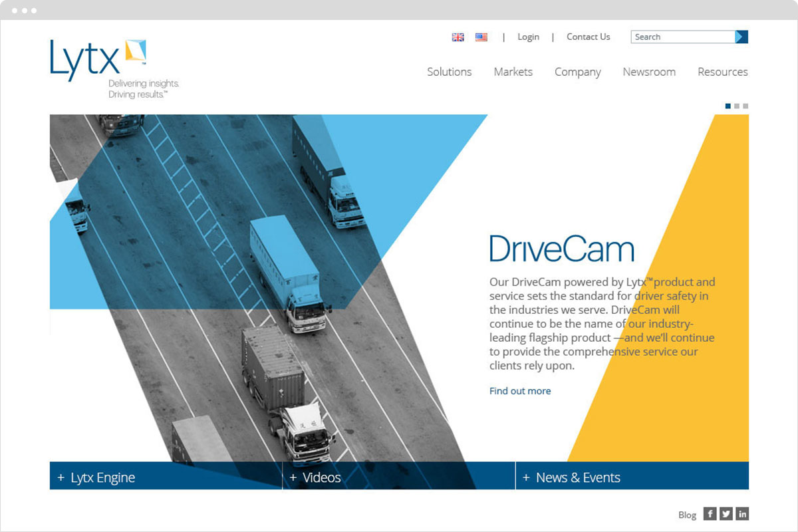Click the Login link
Viewport: 798px width, 532px height.
click(529, 37)
